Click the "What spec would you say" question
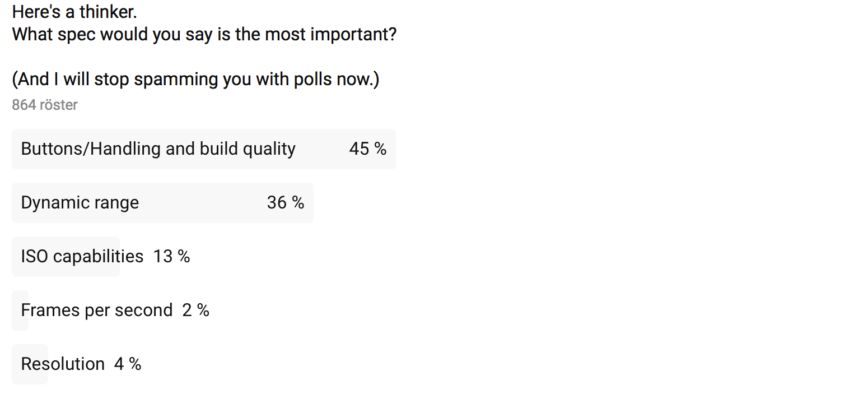This screenshot has width=868, height=408. pos(204,34)
